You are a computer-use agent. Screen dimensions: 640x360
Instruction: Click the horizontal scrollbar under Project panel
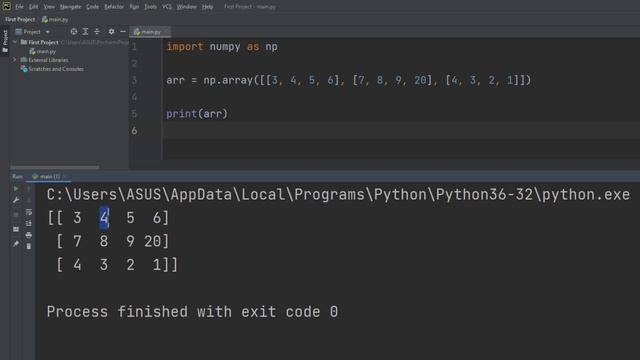pos(55,167)
